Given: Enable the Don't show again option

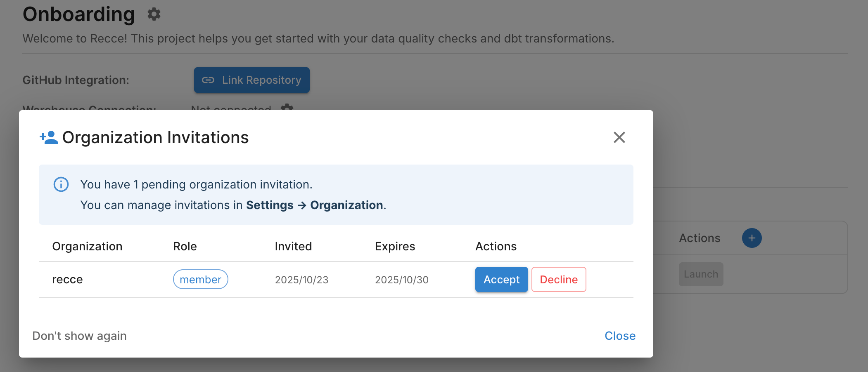Looking at the screenshot, I should tap(79, 336).
